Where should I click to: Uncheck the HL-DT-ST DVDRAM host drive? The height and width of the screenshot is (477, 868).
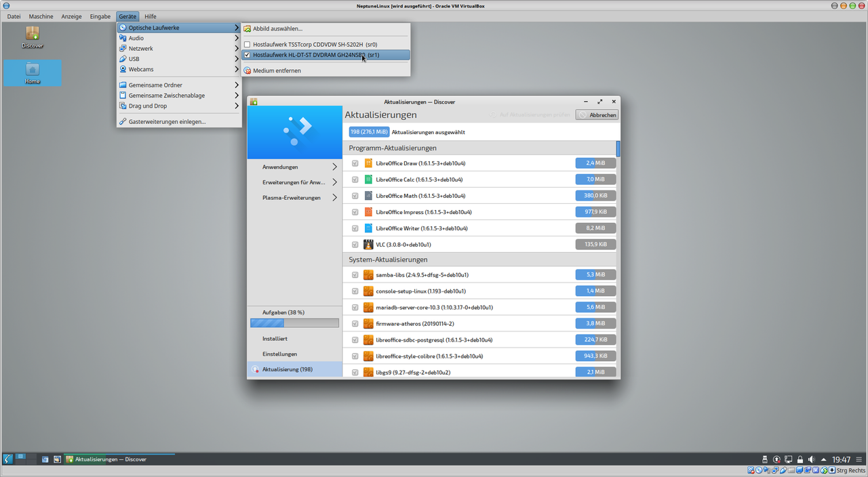tap(248, 55)
